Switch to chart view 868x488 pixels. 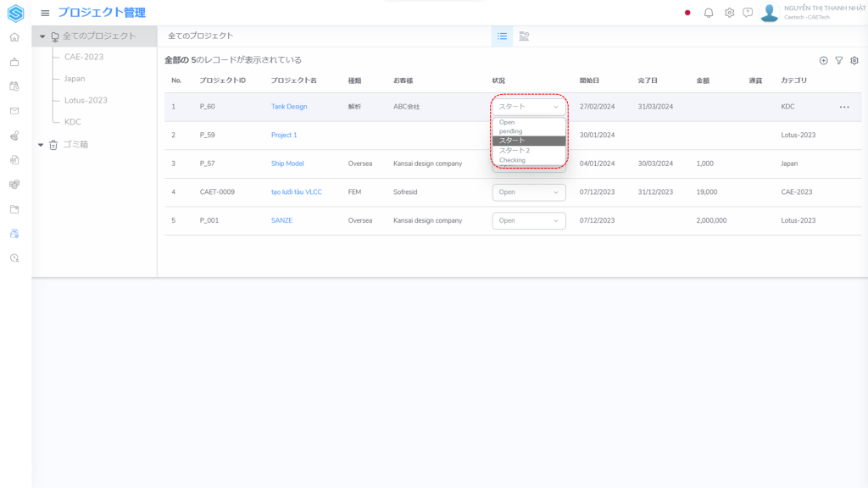[x=524, y=36]
